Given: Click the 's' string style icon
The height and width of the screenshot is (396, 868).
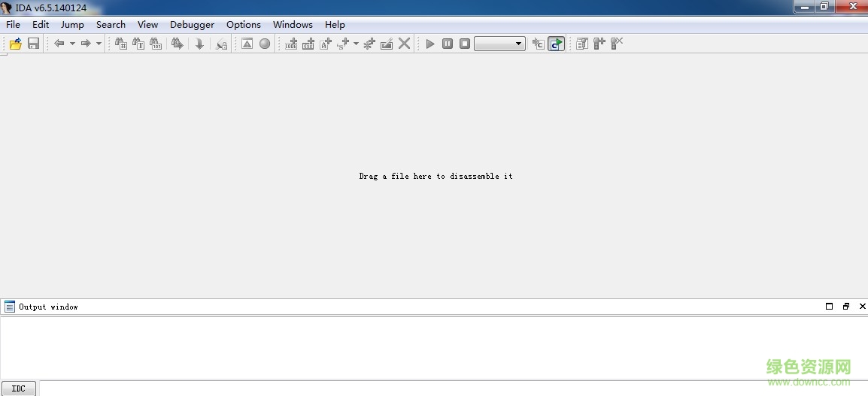Looking at the screenshot, I should click(343, 43).
